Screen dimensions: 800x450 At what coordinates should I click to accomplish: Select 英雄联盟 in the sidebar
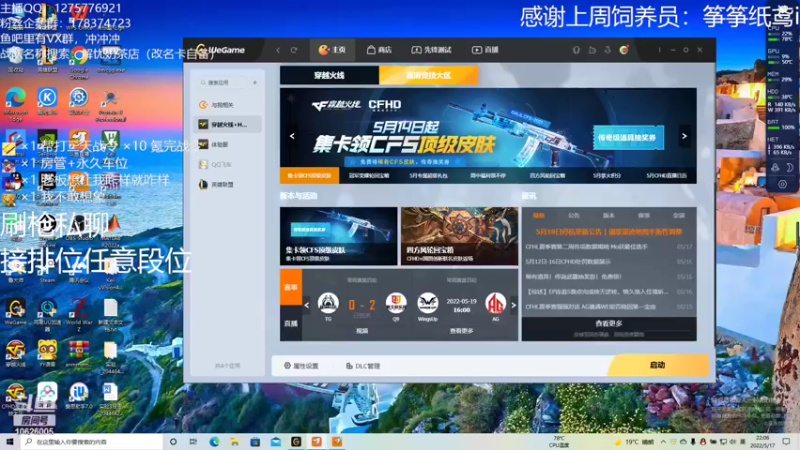[228, 184]
